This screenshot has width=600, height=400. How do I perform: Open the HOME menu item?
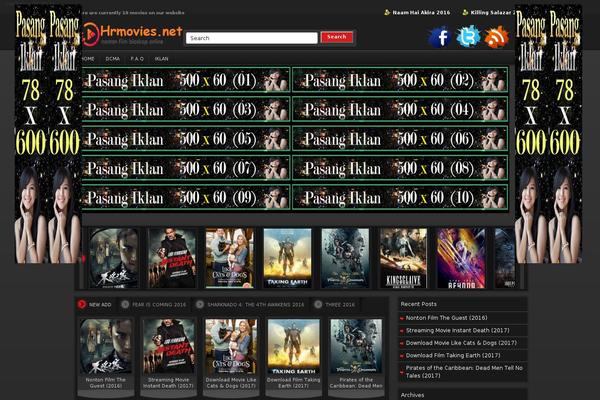88,59
